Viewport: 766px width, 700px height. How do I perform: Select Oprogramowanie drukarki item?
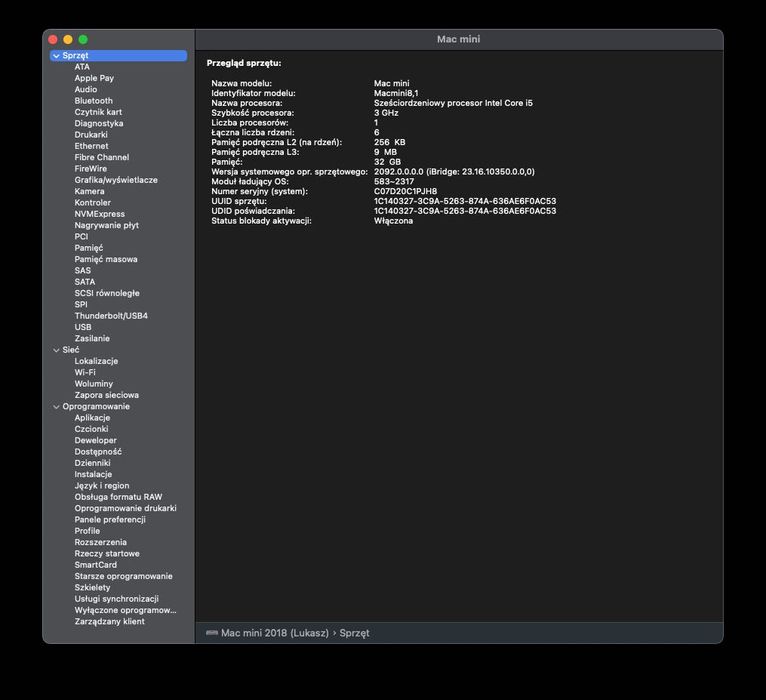[125, 509]
